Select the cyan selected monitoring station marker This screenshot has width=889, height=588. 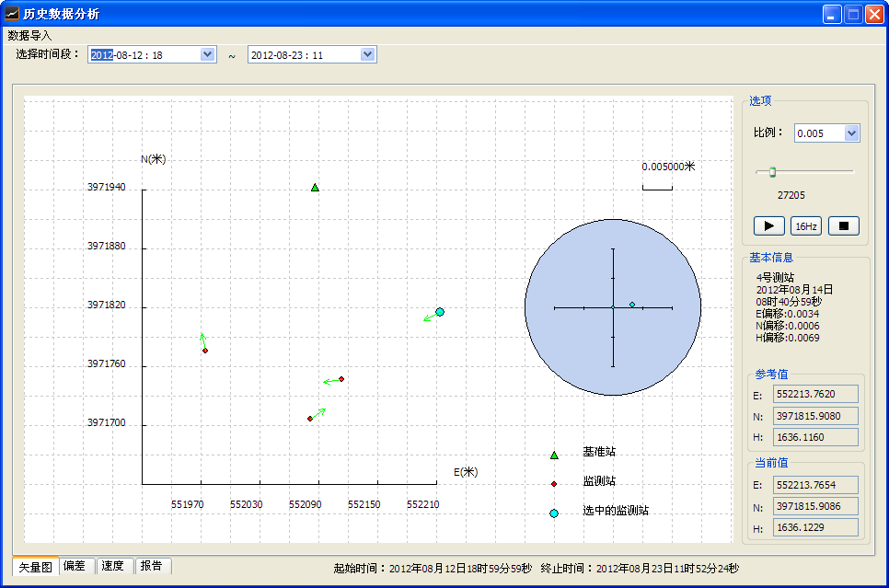tap(439, 311)
